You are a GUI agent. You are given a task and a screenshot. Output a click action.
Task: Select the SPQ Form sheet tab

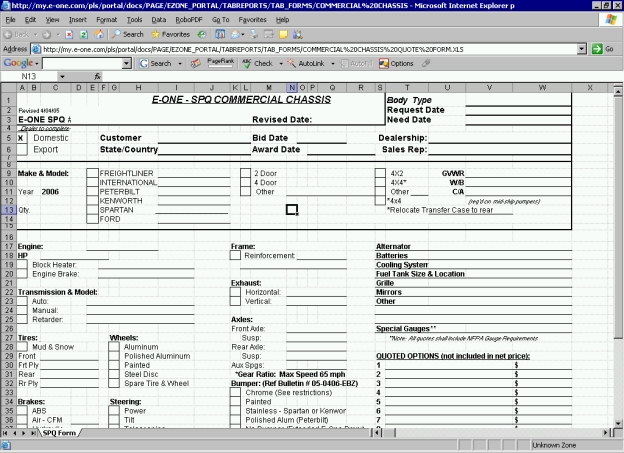[x=59, y=433]
